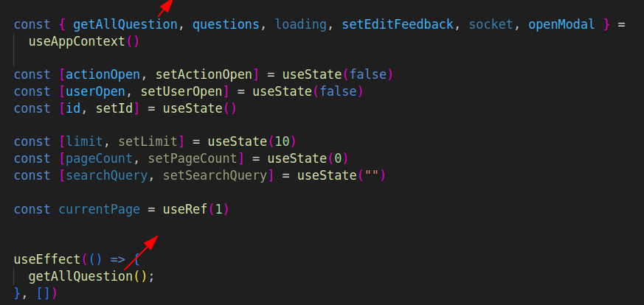Click the useAppContext function call
Viewport: 644px width, 305px height.
(77, 41)
